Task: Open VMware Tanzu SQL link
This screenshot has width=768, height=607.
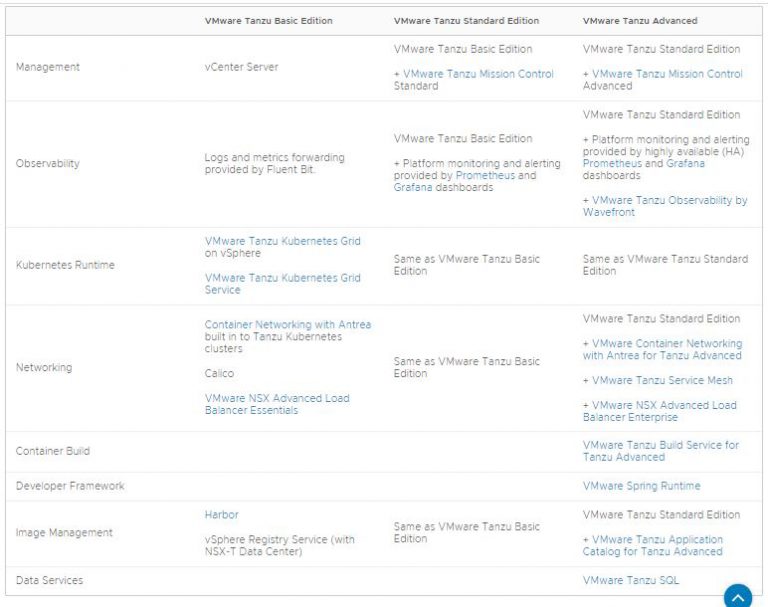Action: click(x=631, y=580)
